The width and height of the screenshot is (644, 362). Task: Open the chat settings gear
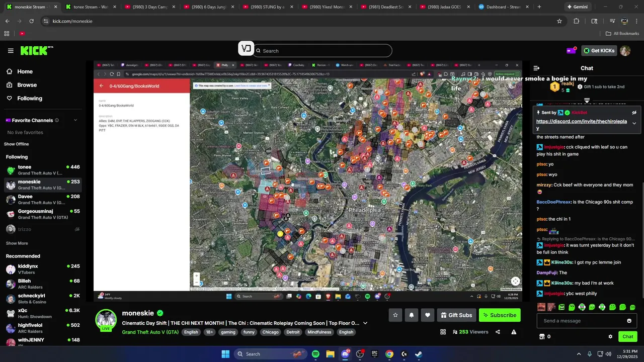[x=610, y=337]
